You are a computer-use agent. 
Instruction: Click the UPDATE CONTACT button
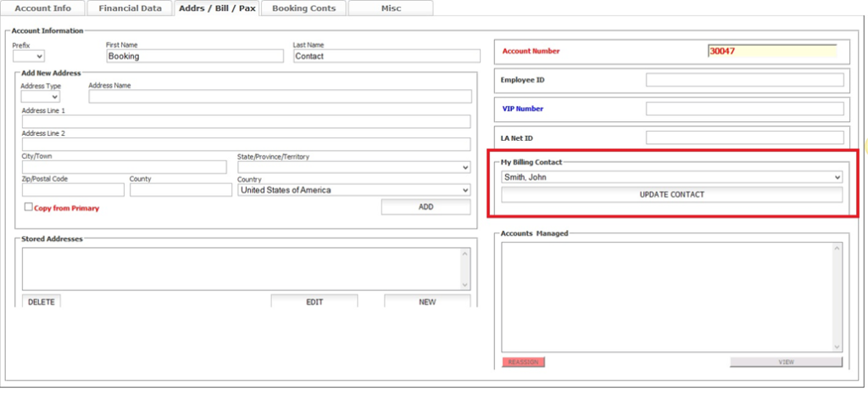coord(671,195)
